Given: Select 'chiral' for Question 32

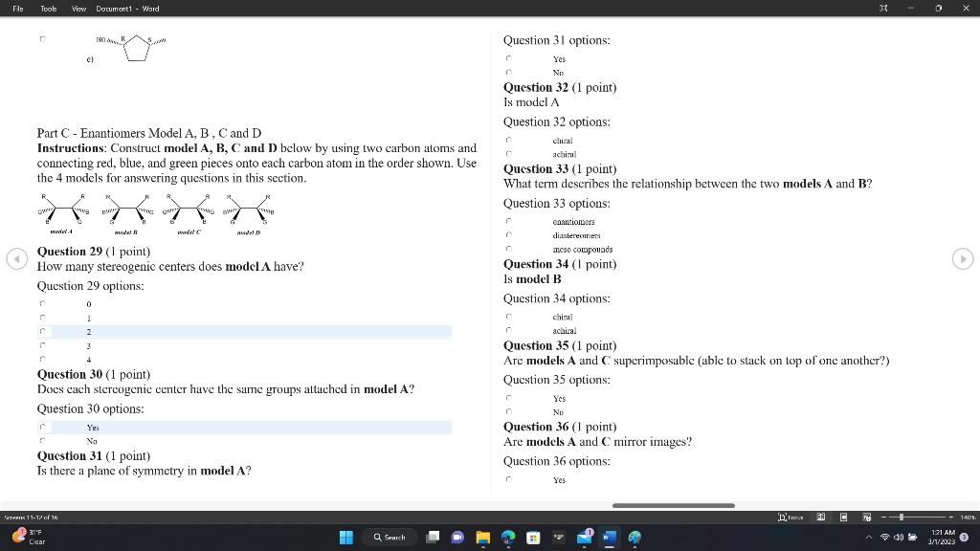Looking at the screenshot, I should point(508,140).
